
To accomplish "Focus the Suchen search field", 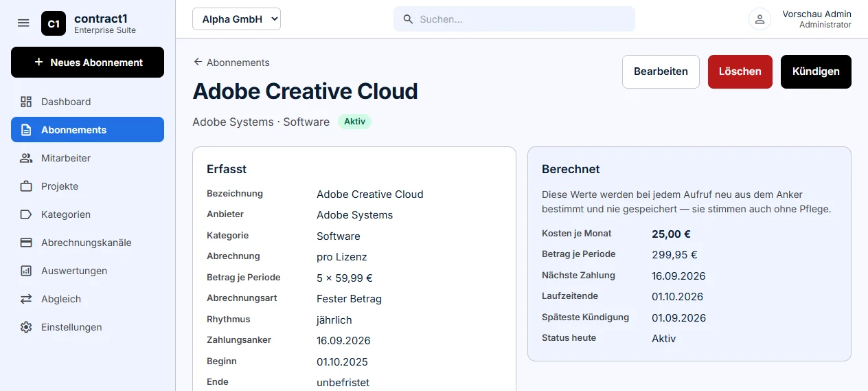I will (514, 19).
